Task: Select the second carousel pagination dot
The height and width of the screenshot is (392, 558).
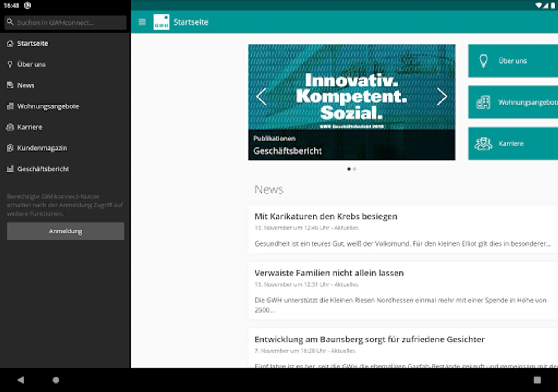Action: (x=354, y=169)
